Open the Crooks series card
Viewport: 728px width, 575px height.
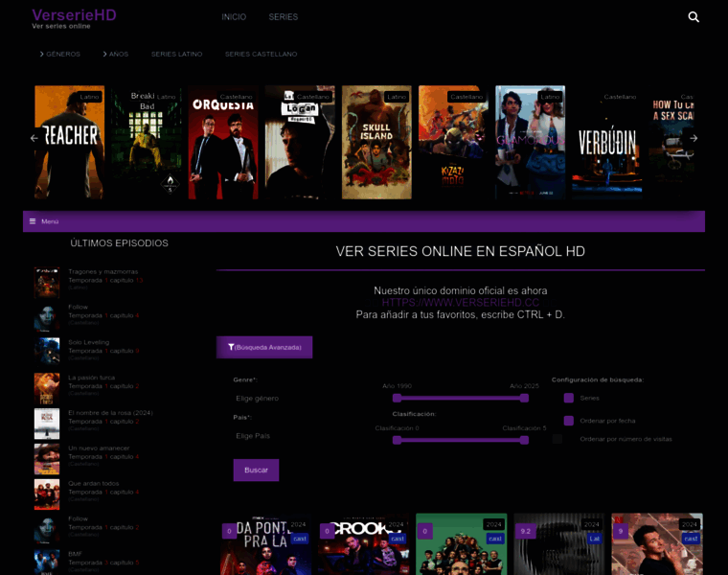(x=364, y=544)
